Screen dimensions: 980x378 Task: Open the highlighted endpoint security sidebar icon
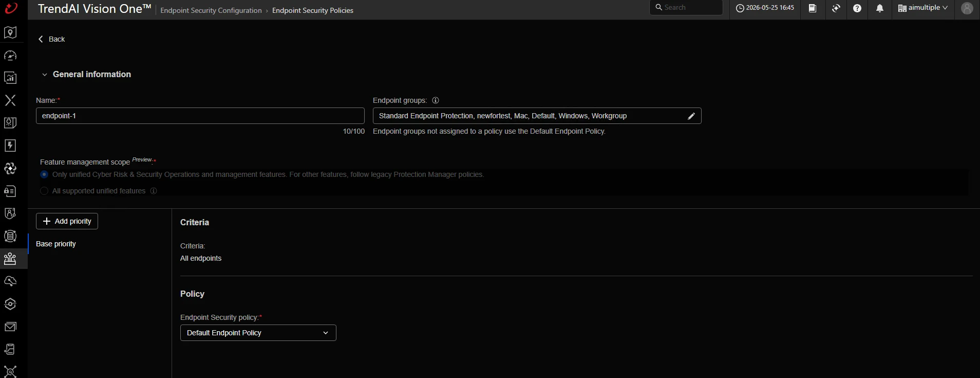10,259
